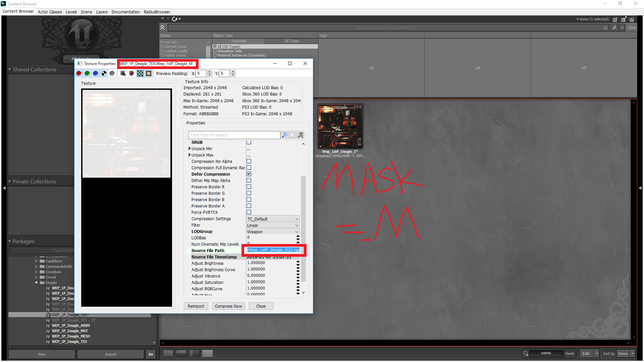Expand the Unpack Min property
This screenshot has height=362, width=644.
[190, 148]
